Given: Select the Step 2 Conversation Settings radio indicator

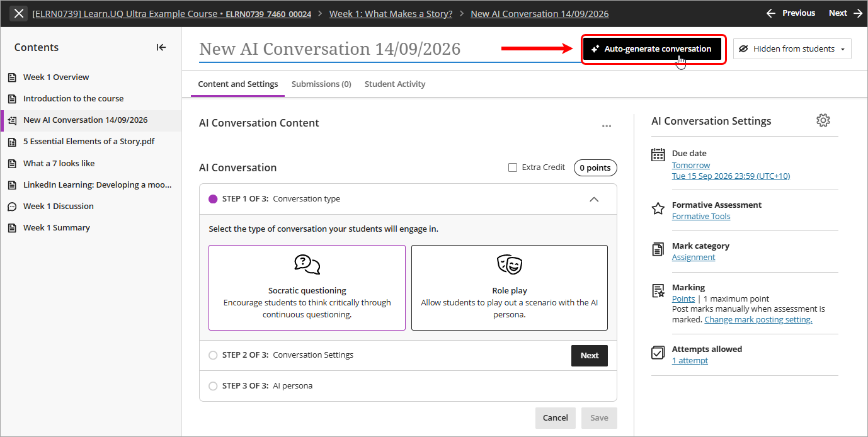Looking at the screenshot, I should tap(213, 355).
